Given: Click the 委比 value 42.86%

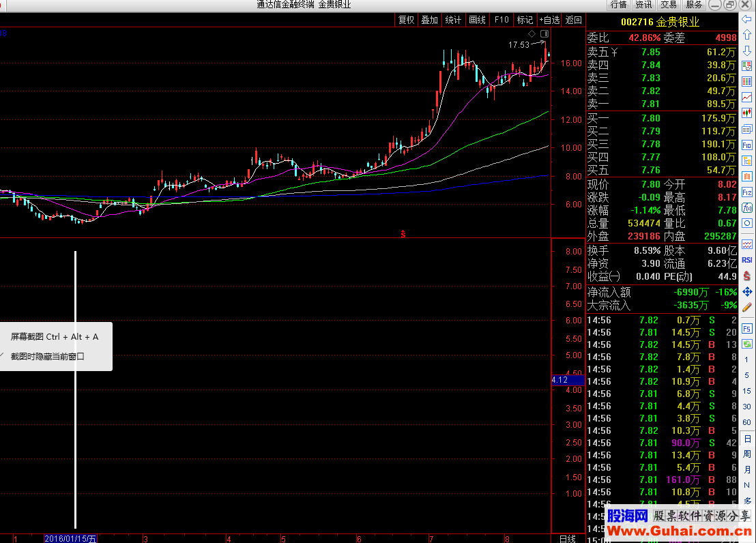Looking at the screenshot, I should tap(645, 38).
